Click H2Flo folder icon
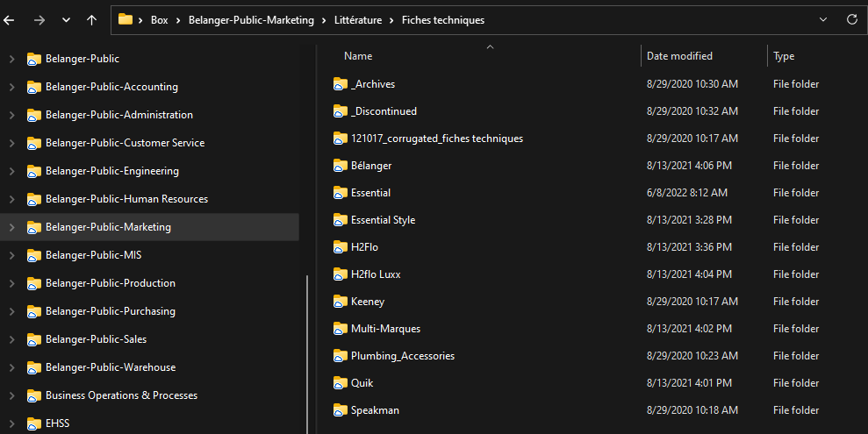The width and height of the screenshot is (868, 434). coord(340,247)
